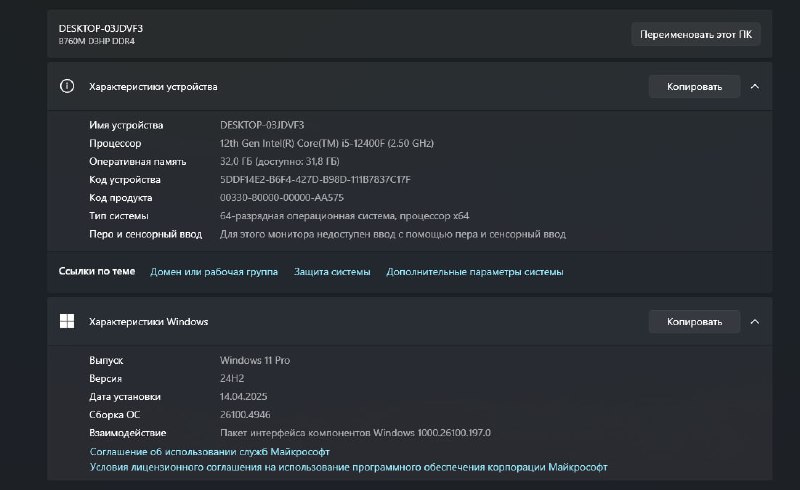Click the Ссылки по теме label

click(x=97, y=271)
